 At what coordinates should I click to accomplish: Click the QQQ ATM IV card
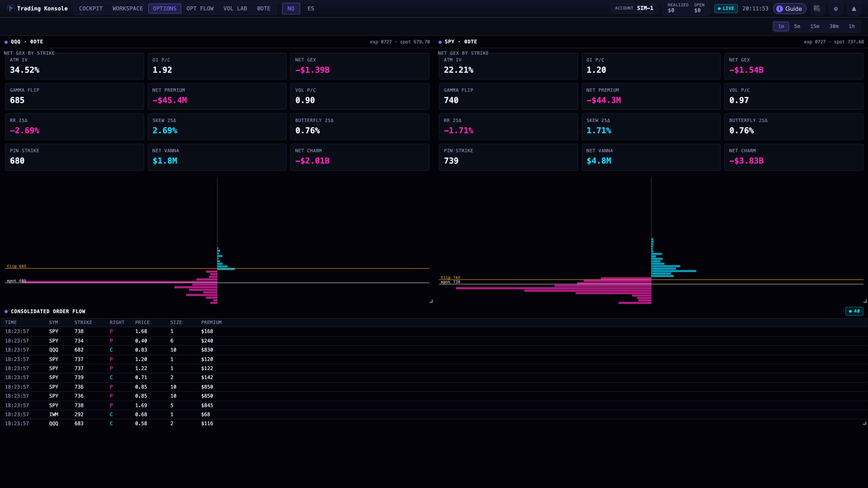tap(74, 66)
